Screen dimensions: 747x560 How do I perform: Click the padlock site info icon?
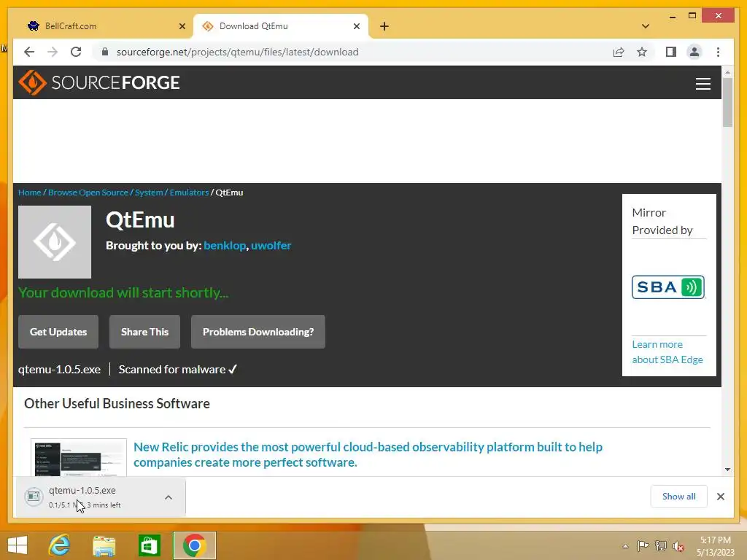click(105, 52)
